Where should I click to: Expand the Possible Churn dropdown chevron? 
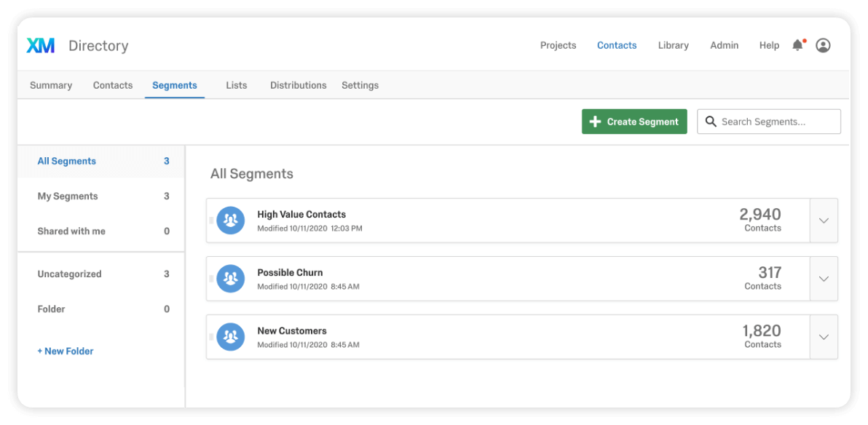click(824, 278)
